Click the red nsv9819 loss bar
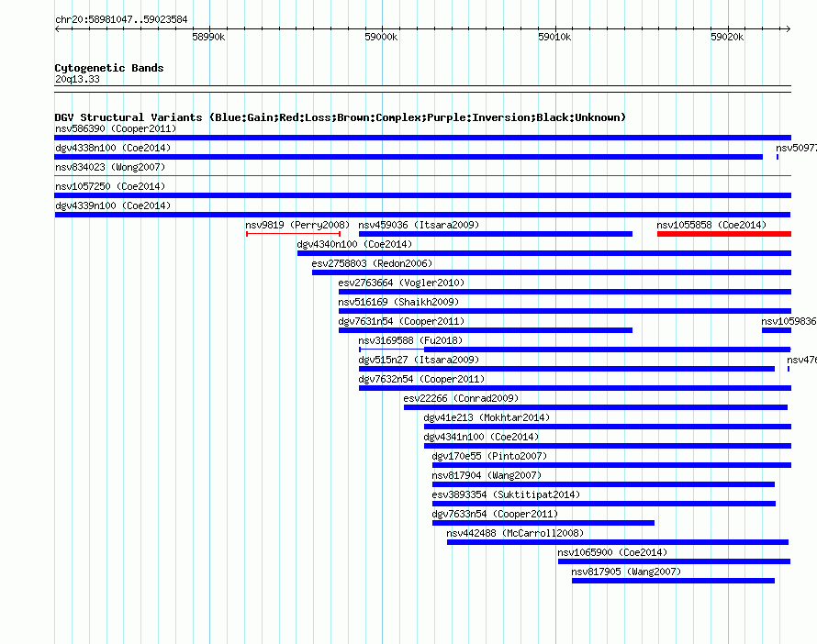817x644 pixels. [x=294, y=234]
